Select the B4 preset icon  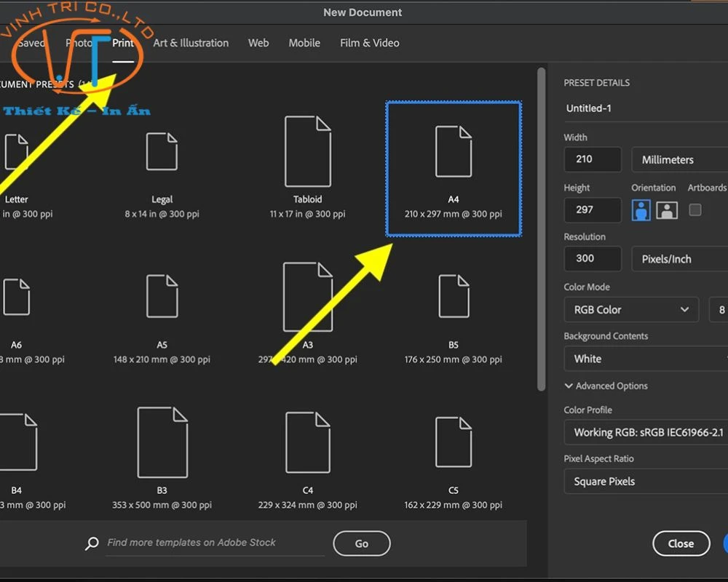pos(17,442)
